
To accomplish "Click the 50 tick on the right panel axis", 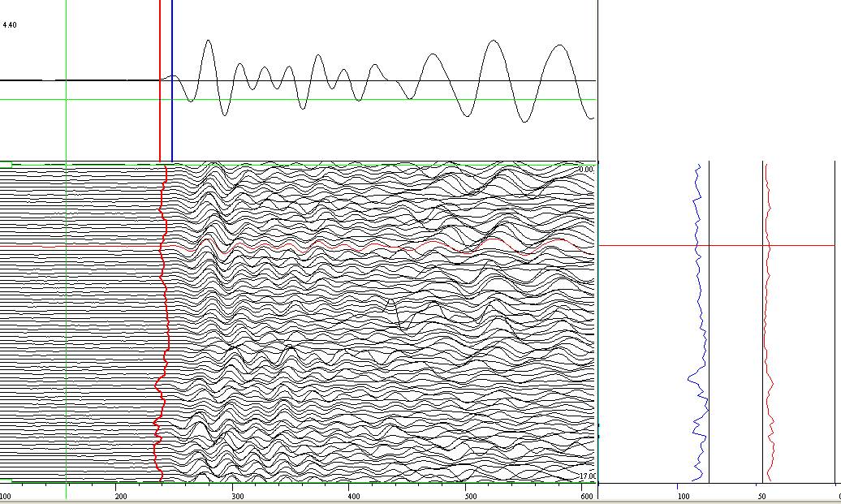I will pos(761,496).
